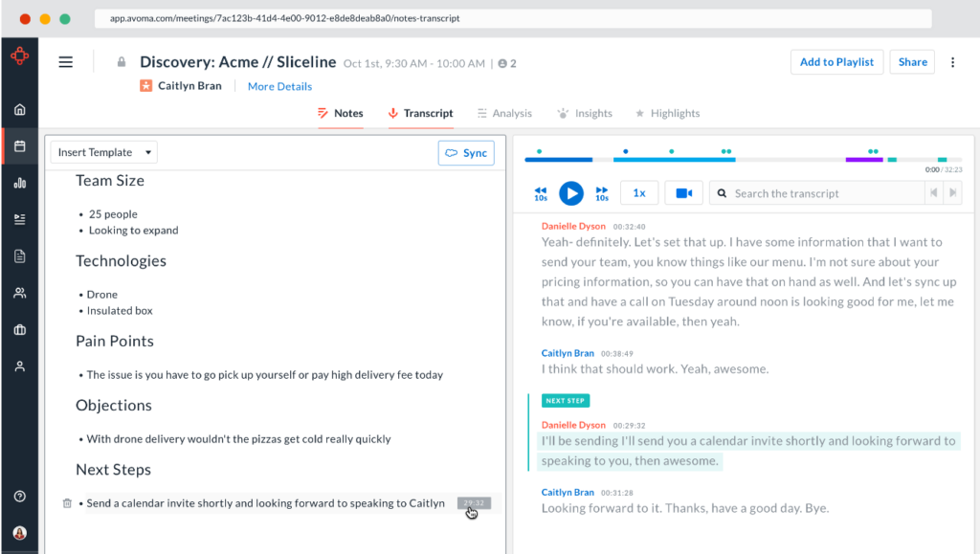Click the attendee count icon
The height and width of the screenshot is (554, 980).
[502, 63]
